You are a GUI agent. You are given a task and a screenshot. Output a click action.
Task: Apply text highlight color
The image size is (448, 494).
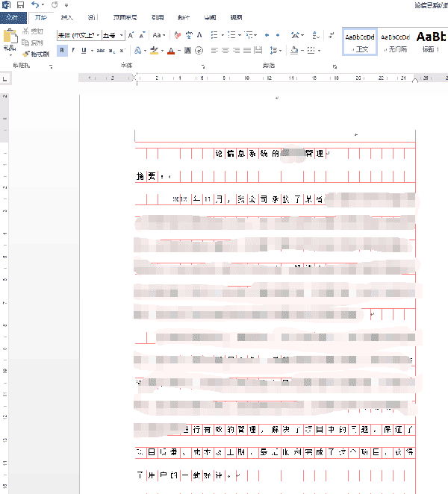[x=154, y=51]
